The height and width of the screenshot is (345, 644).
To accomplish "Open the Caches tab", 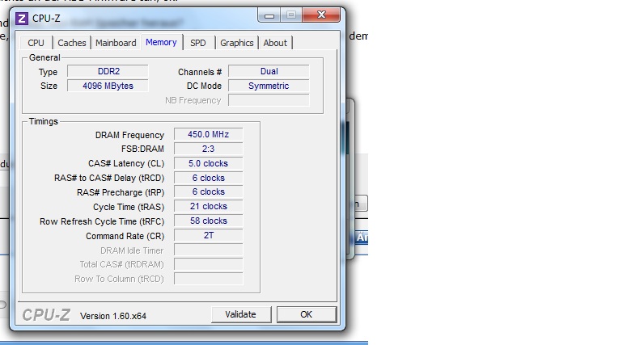I will point(72,43).
